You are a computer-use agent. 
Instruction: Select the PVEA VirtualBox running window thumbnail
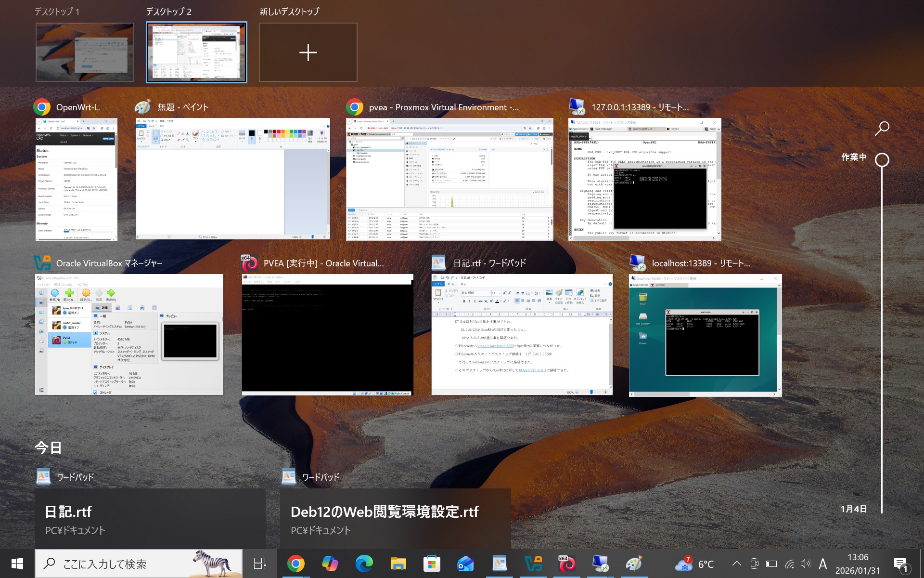click(327, 334)
